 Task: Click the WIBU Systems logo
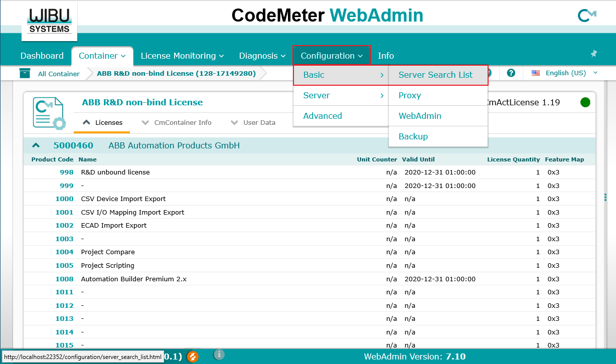tap(49, 21)
